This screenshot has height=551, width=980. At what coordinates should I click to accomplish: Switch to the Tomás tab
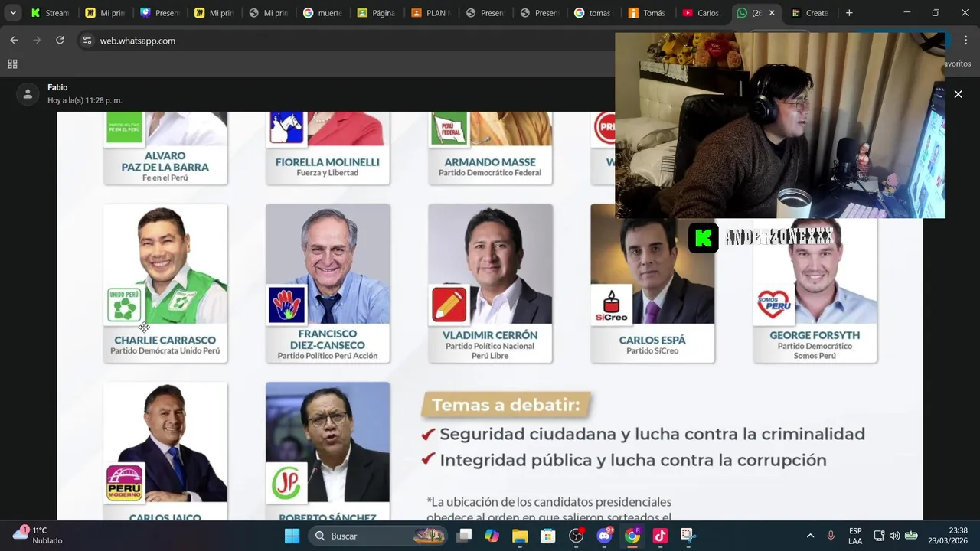coord(648,13)
